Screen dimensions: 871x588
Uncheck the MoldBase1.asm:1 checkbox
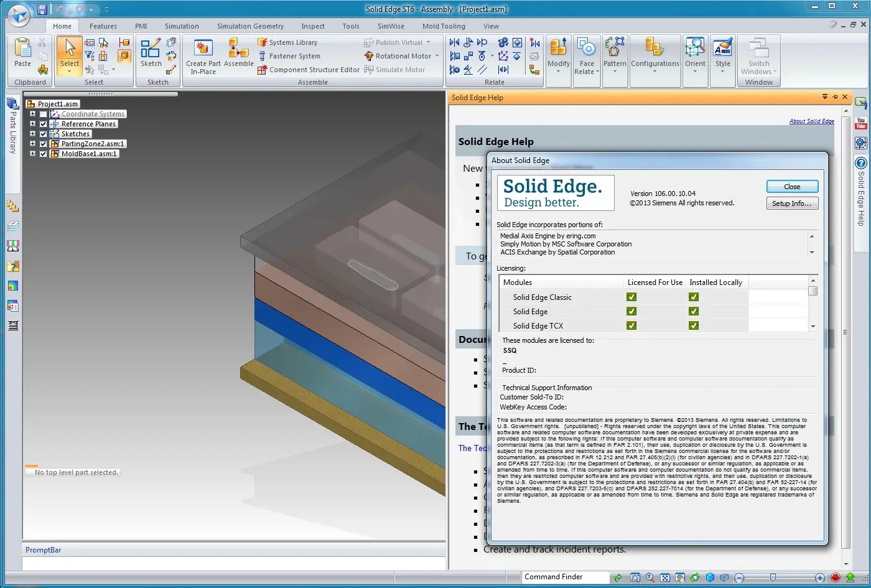[44, 154]
